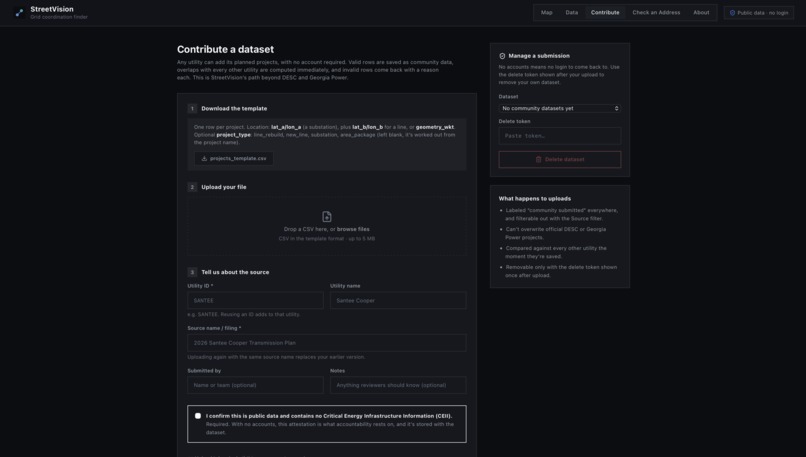Click the Source name / filing field
Image resolution: width=806 pixels, height=457 pixels.
point(327,343)
